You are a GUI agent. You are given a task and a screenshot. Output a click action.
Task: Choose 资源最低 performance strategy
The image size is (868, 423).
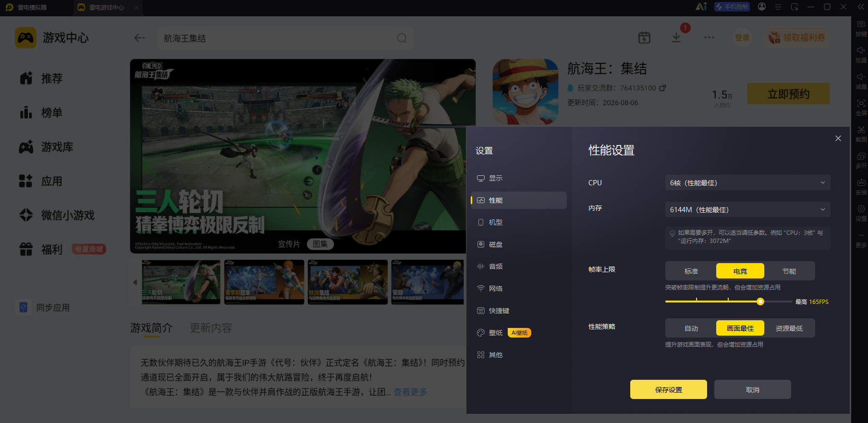pos(789,328)
